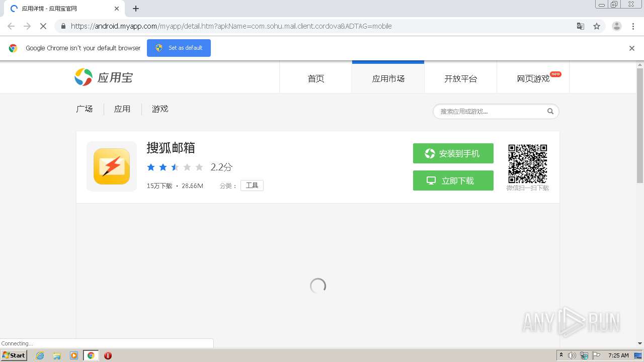644x362 pixels.
Task: Open File Explorer from taskbar
Action: [57, 355]
